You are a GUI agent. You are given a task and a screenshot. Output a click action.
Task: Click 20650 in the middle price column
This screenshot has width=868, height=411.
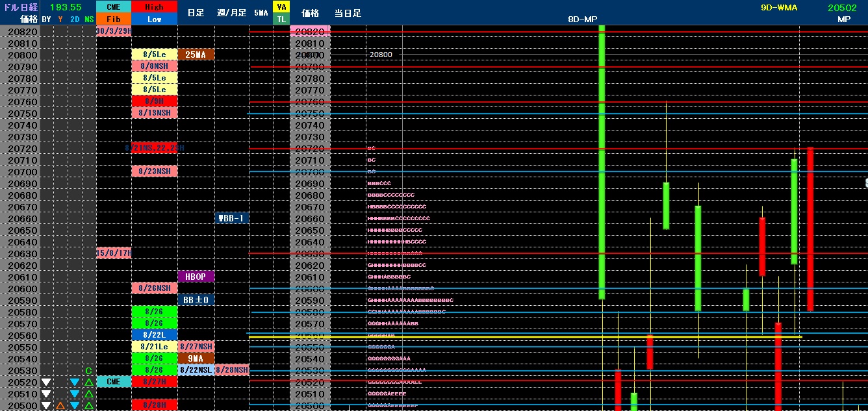[310, 230]
